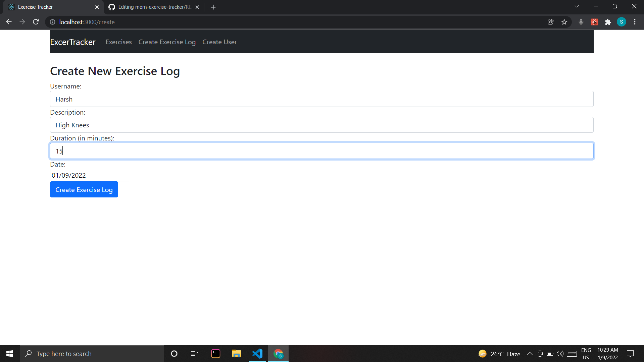Screen dimensions: 644x362
Task: Open the Create User page
Action: (x=219, y=42)
